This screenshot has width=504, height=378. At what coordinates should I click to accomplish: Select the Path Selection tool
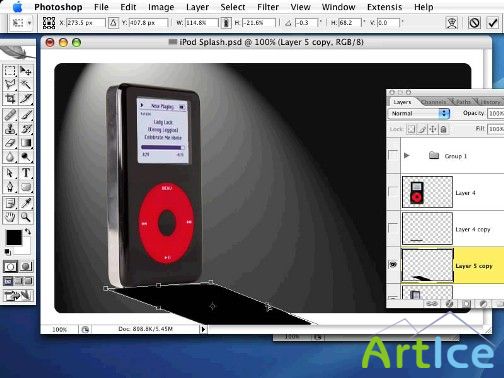10,173
